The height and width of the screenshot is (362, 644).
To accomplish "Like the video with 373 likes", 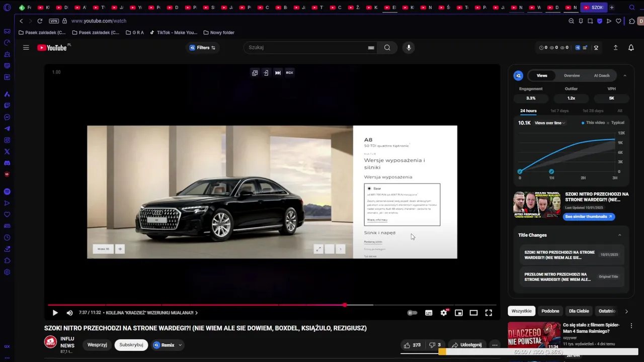I will [412, 345].
